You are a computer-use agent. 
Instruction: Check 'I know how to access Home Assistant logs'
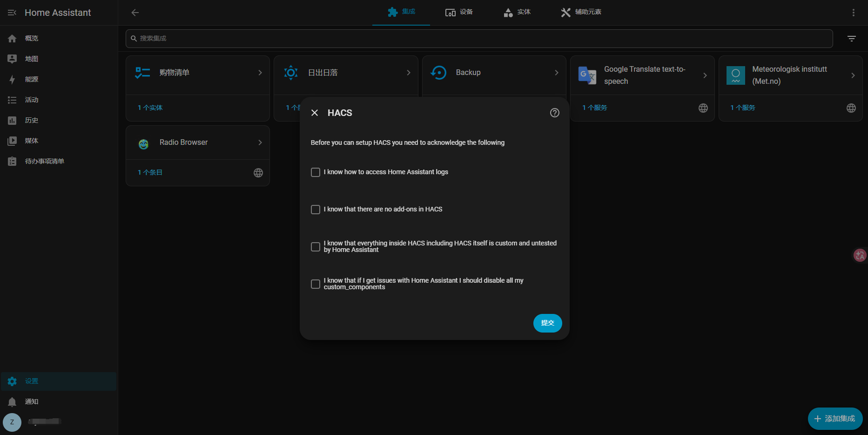316,172
